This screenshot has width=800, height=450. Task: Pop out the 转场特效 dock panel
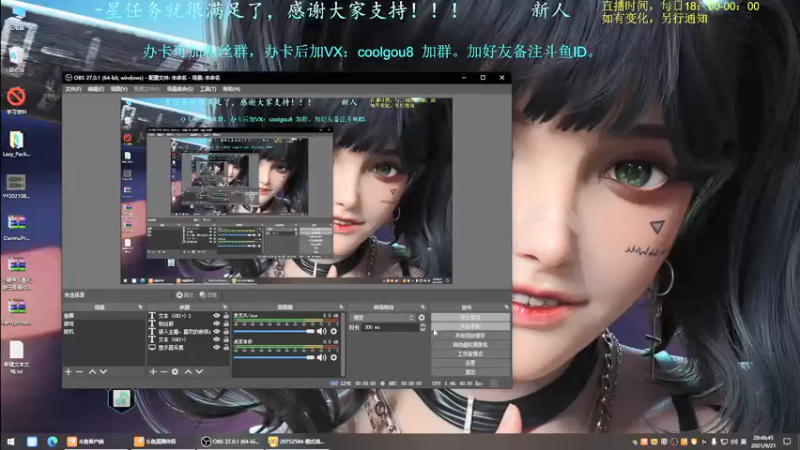point(422,307)
